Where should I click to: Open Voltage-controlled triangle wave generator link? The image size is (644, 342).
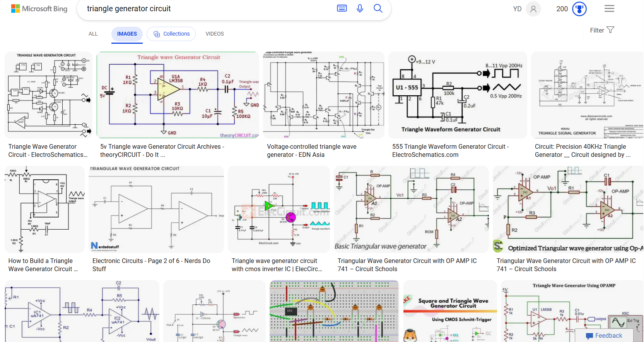click(x=311, y=151)
